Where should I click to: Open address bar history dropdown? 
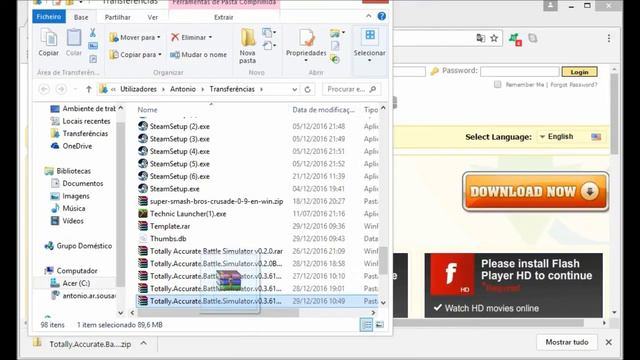(294, 89)
